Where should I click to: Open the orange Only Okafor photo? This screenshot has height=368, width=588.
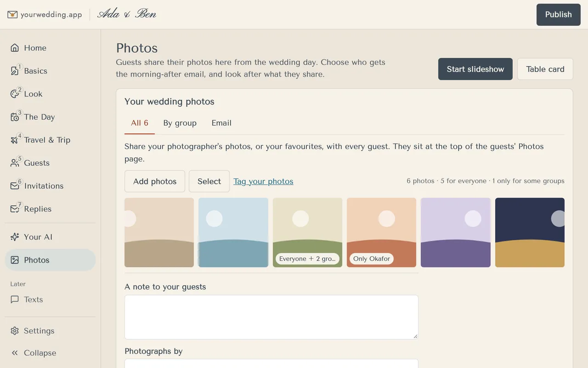coord(381,232)
